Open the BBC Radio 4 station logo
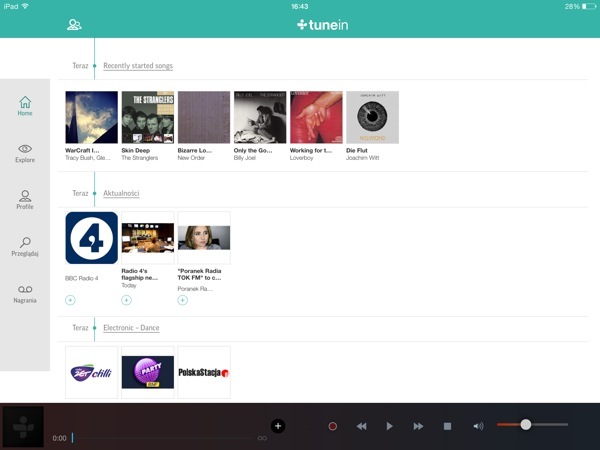This screenshot has height=450, width=600. pos(91,238)
